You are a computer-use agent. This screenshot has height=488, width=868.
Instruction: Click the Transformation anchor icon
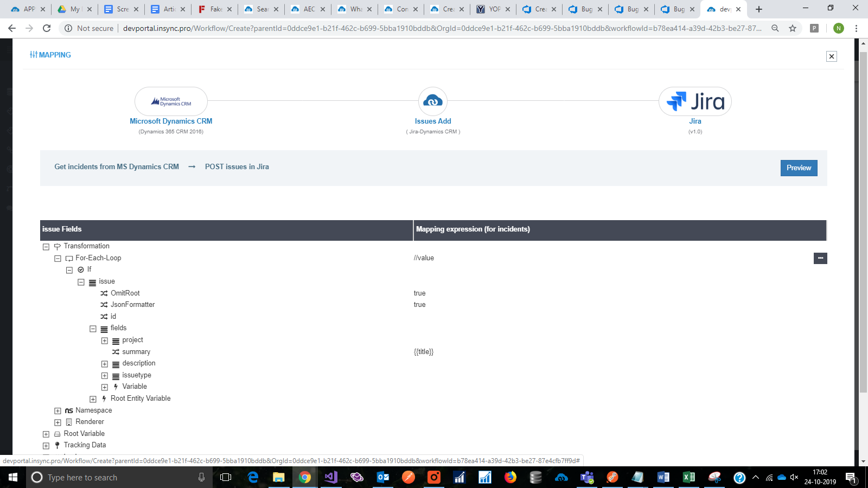[57, 247]
